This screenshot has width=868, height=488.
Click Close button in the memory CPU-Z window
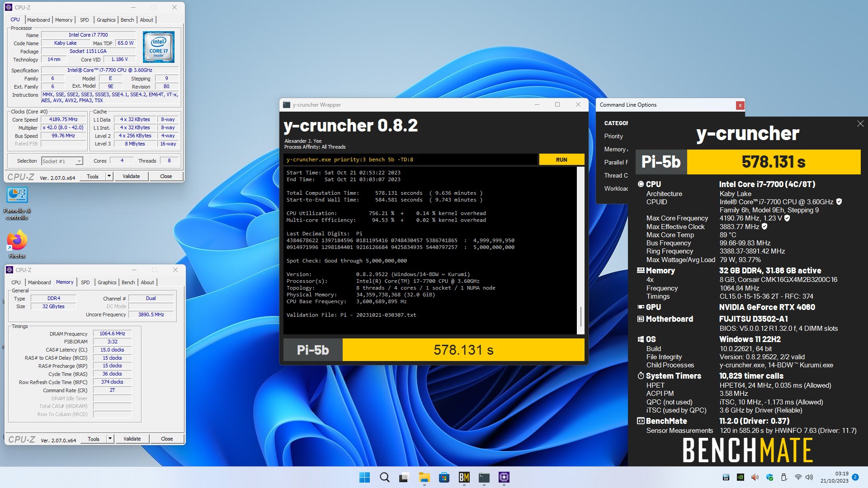tap(167, 439)
